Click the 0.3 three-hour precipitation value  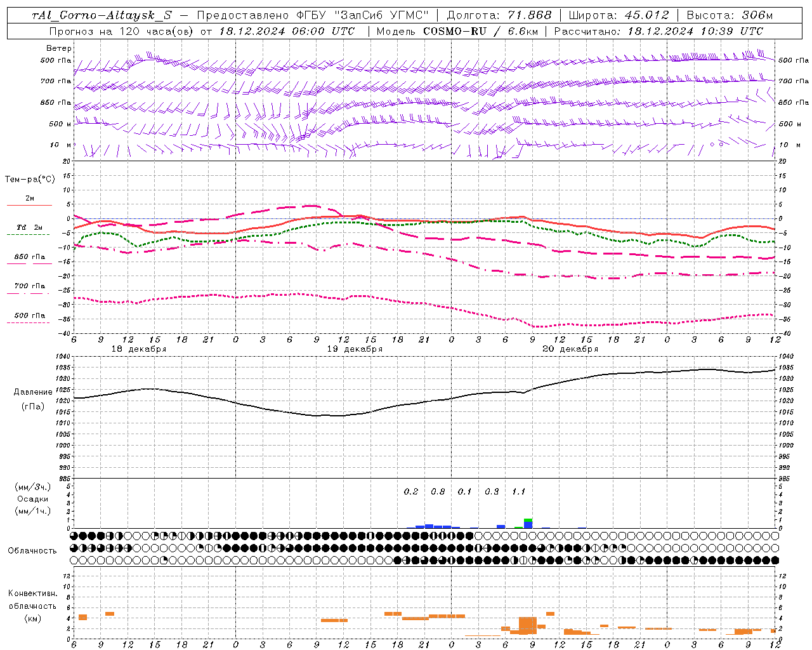click(492, 491)
